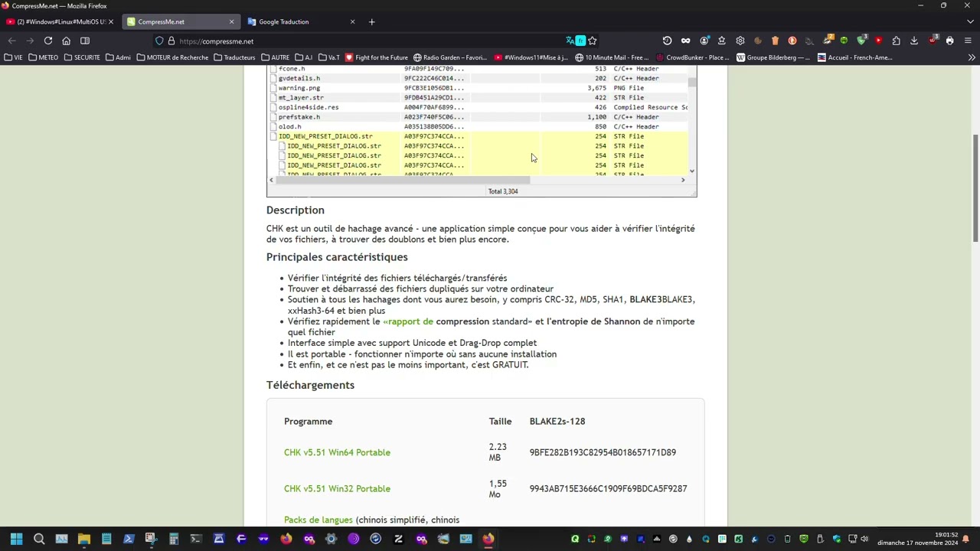Toggle the Firefox sidebar icon
980x551 pixels.
pyautogui.click(x=85, y=41)
